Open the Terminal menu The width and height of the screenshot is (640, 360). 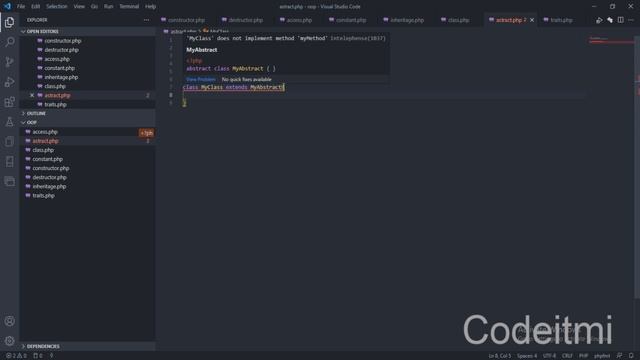coord(129,6)
